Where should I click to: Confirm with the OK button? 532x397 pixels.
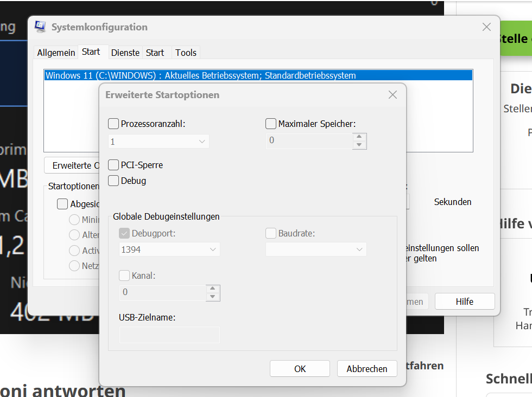click(300, 368)
